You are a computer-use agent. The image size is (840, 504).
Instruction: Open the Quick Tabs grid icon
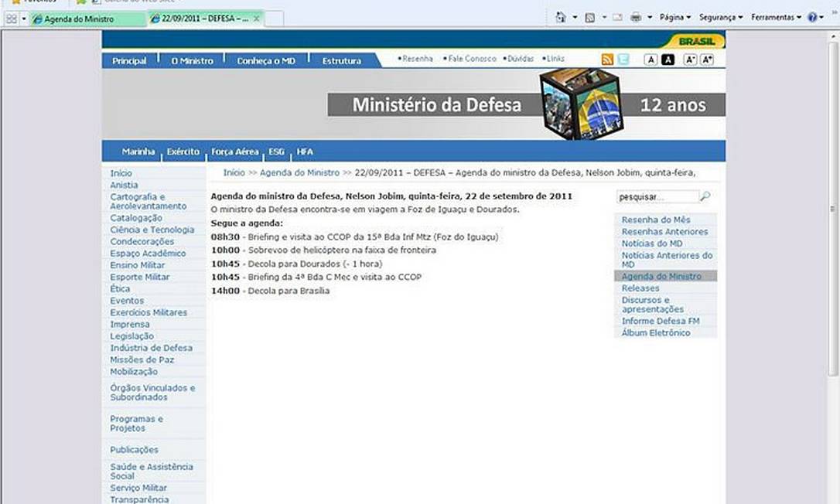[12, 19]
